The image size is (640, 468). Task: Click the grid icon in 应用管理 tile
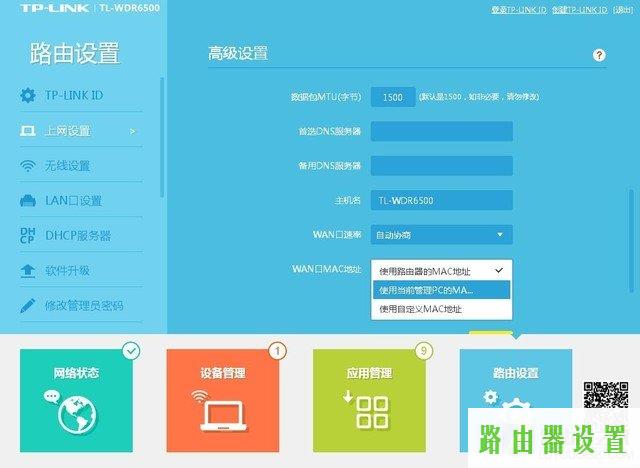pyautogui.click(x=372, y=413)
